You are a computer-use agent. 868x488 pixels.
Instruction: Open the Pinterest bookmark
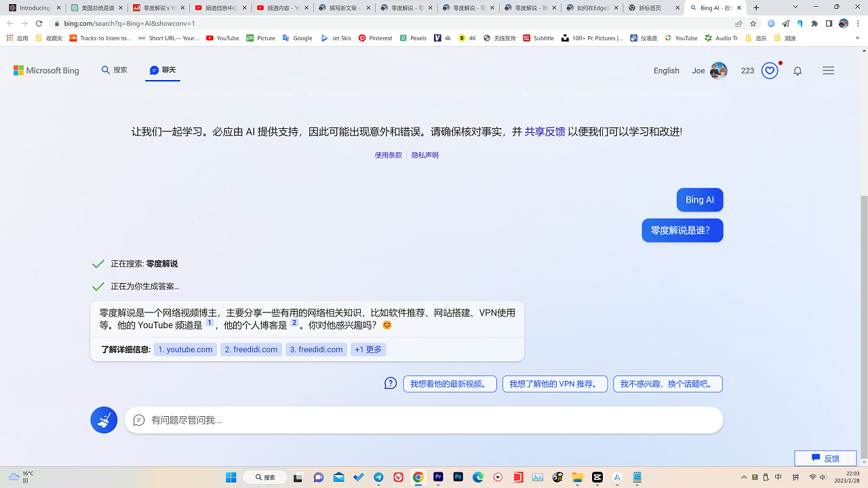point(375,38)
